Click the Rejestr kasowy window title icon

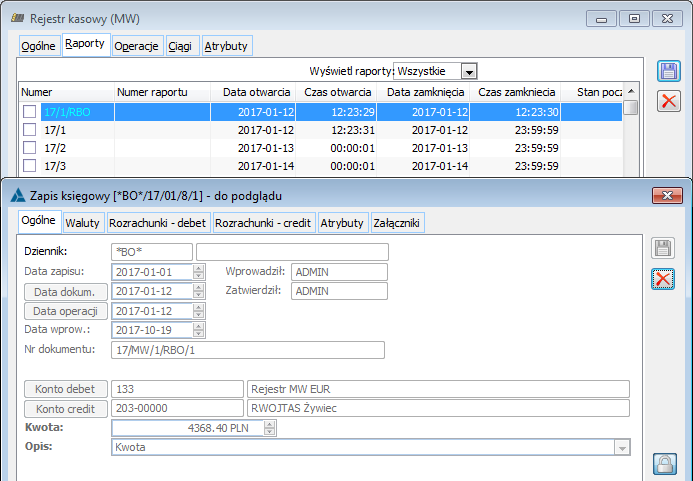click(x=16, y=18)
